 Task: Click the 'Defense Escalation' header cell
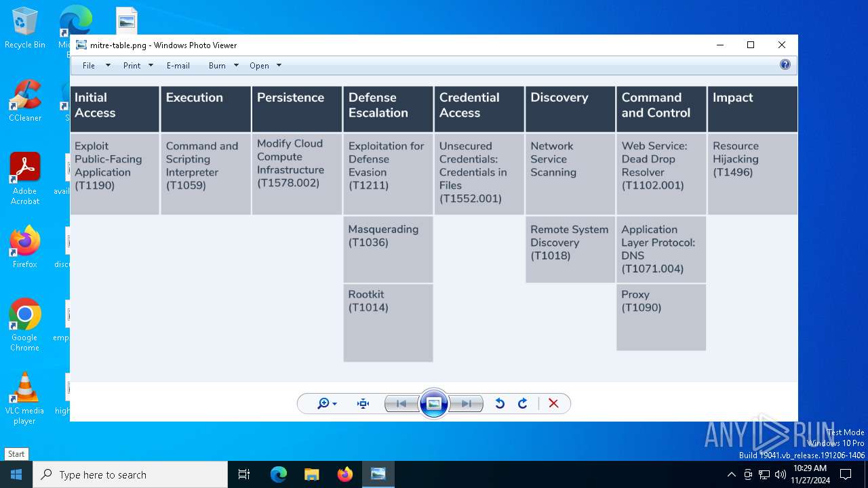388,108
